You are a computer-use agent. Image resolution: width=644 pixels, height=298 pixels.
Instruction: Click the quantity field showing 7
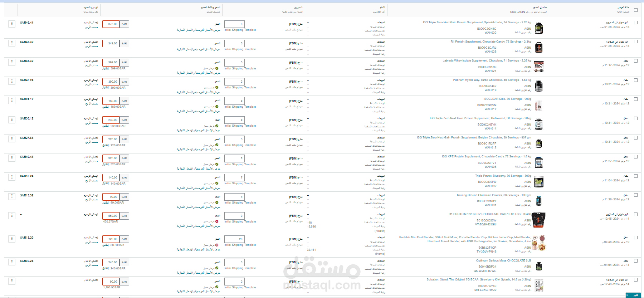click(x=234, y=177)
